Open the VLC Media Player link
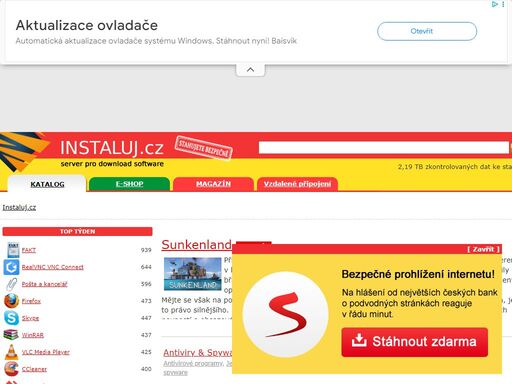The height and width of the screenshot is (384, 512). [46, 352]
